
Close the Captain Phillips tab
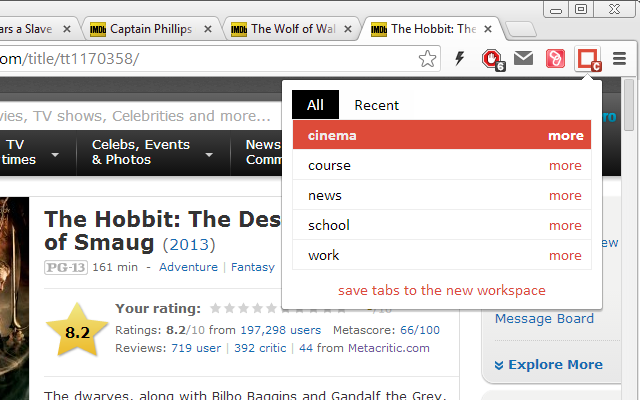click(x=208, y=29)
